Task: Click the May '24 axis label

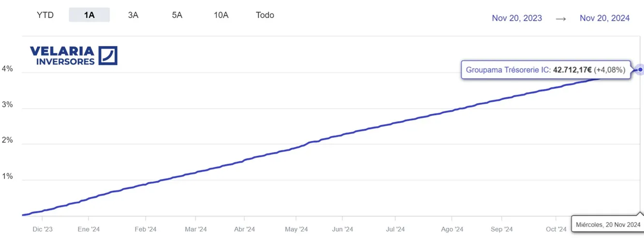Action: [296, 229]
